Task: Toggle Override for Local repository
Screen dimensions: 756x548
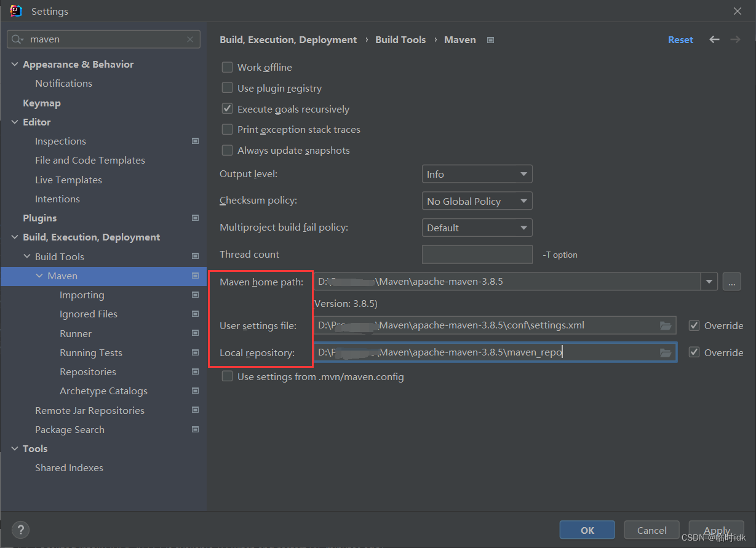Action: coord(694,352)
